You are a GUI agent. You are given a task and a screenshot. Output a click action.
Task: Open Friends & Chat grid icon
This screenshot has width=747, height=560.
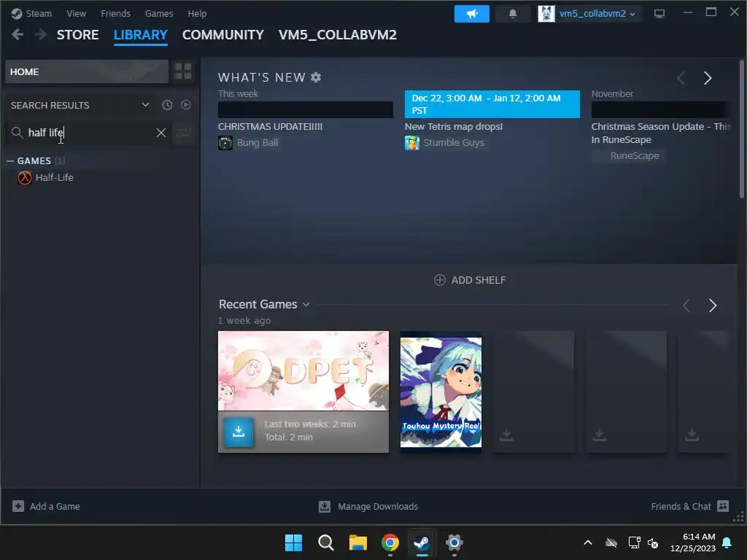[723, 506]
